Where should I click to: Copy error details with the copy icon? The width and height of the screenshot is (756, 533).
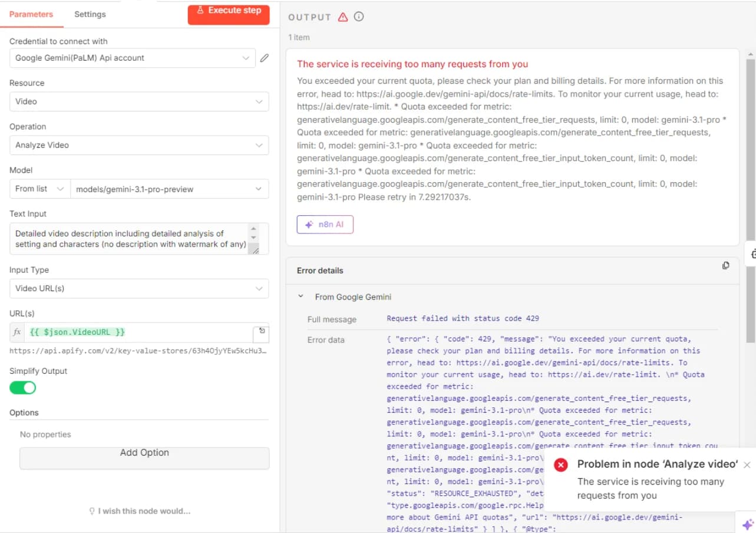tap(726, 265)
